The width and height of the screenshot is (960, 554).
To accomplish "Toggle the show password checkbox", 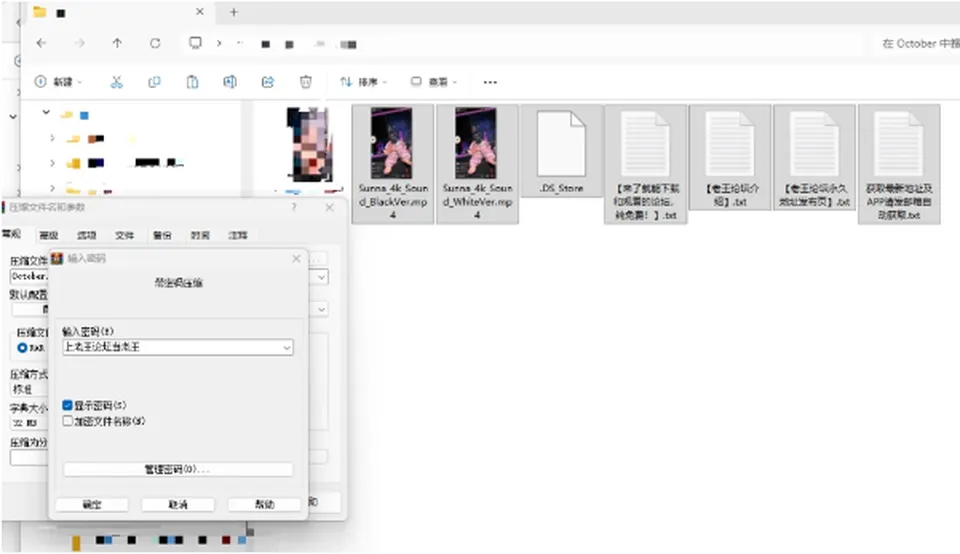I will [67, 405].
